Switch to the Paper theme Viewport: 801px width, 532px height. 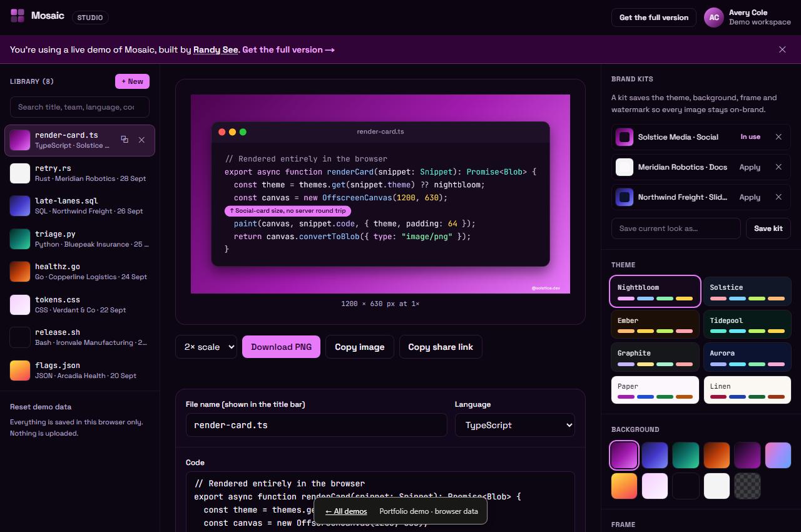pyautogui.click(x=655, y=390)
